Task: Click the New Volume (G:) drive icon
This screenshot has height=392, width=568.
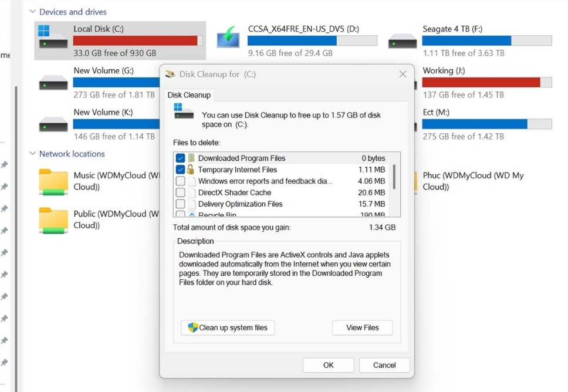Action: [53, 82]
